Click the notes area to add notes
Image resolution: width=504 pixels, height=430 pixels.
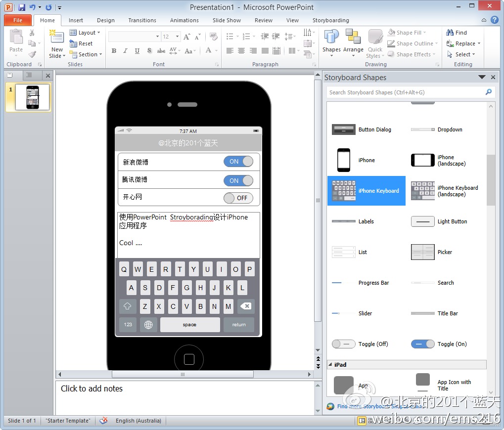(x=185, y=397)
